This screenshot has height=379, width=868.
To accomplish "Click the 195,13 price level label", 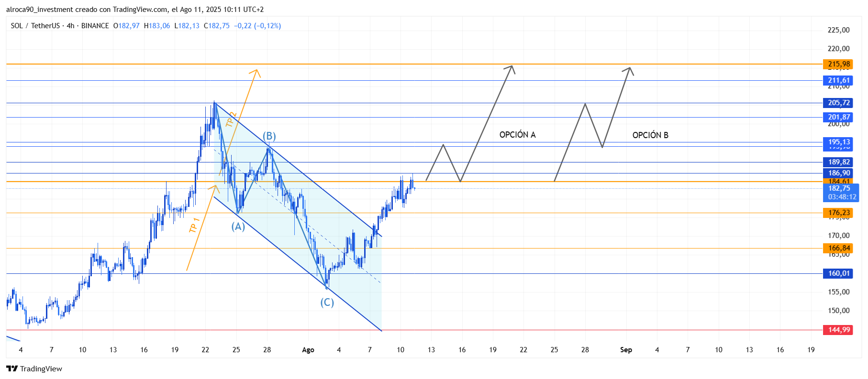I will [839, 142].
